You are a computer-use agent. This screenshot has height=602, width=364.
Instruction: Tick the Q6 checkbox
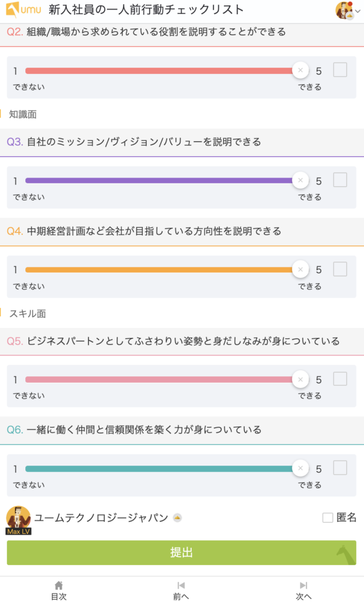pyautogui.click(x=340, y=468)
